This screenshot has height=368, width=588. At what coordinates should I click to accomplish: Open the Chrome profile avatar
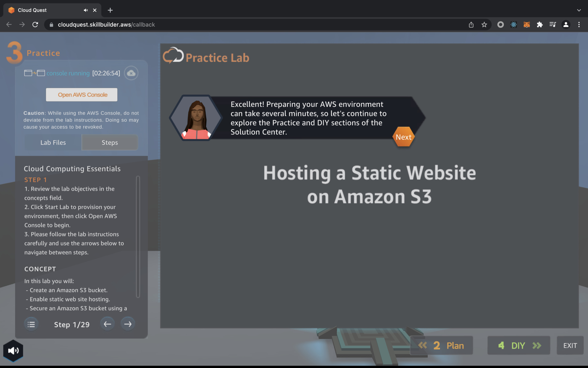pos(566,25)
